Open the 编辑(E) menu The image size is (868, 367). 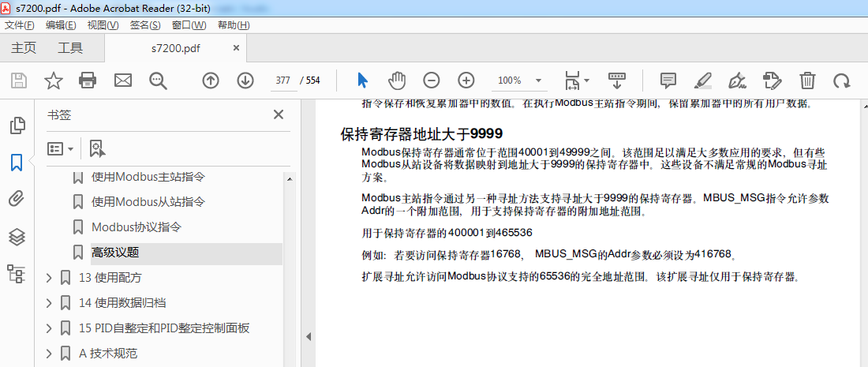[x=61, y=25]
